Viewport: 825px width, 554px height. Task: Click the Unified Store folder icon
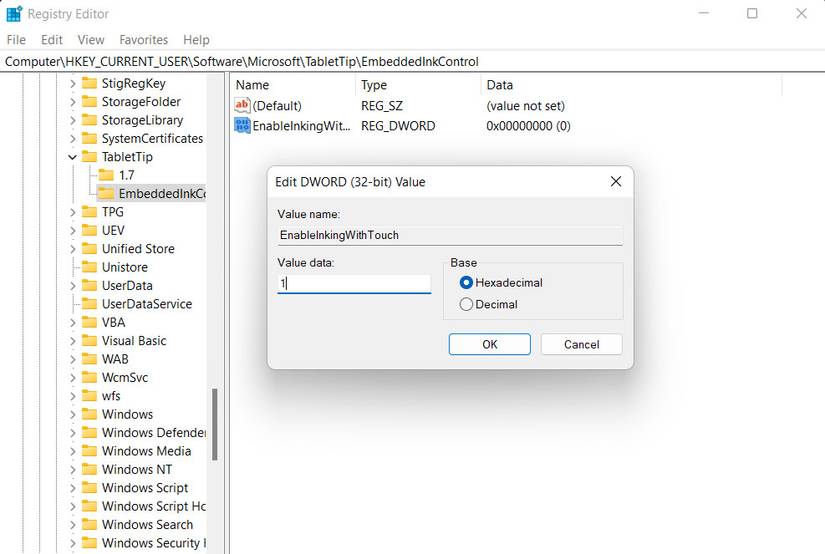(x=90, y=249)
